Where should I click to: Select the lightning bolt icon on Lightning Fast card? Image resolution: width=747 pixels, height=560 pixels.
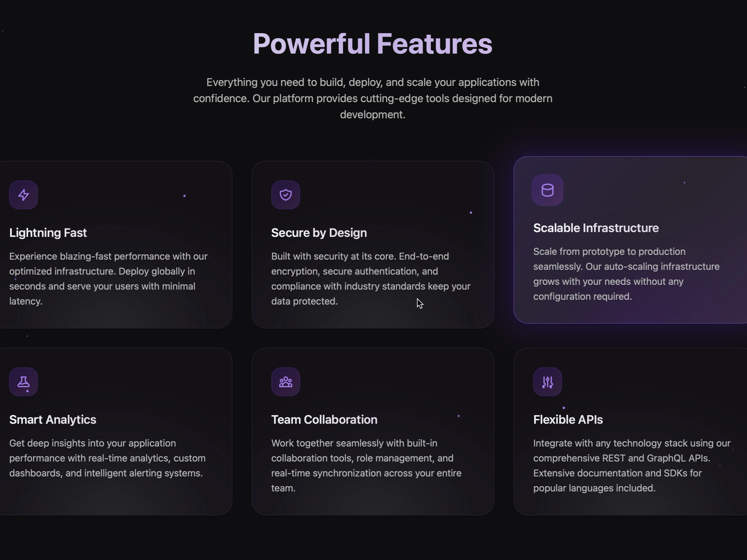coord(23,195)
